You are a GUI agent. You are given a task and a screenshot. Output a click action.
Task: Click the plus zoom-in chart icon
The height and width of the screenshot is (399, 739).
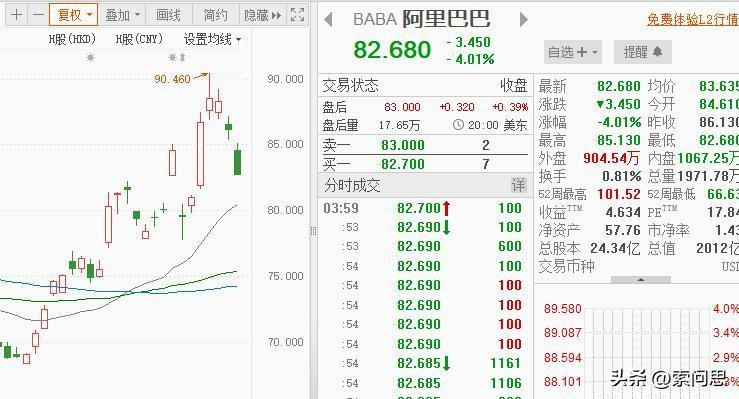(16, 15)
